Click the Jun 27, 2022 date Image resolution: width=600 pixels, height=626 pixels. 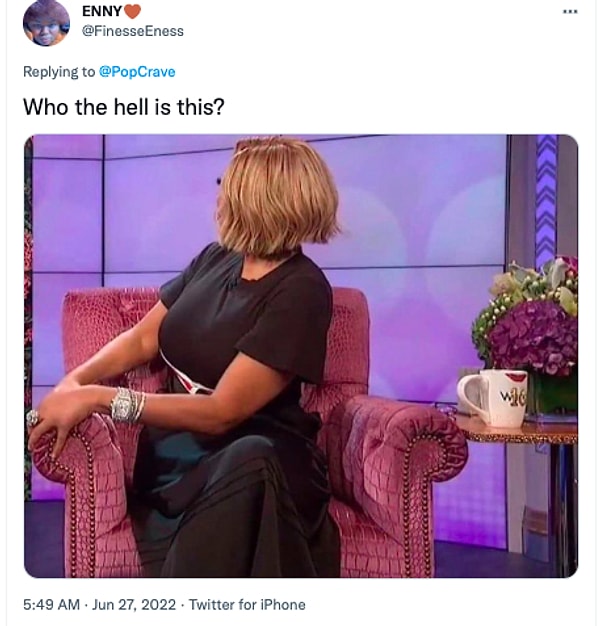click(134, 604)
